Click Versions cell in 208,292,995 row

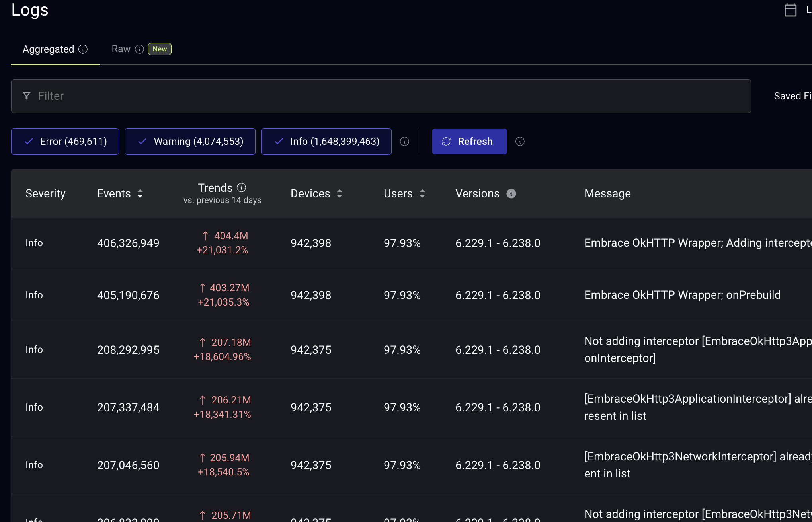coord(498,350)
